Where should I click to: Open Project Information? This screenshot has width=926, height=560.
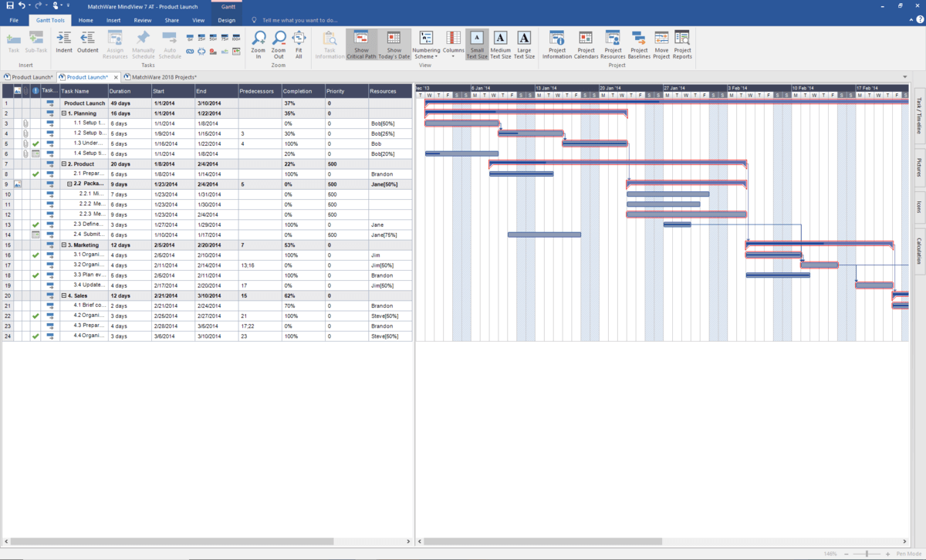(557, 45)
